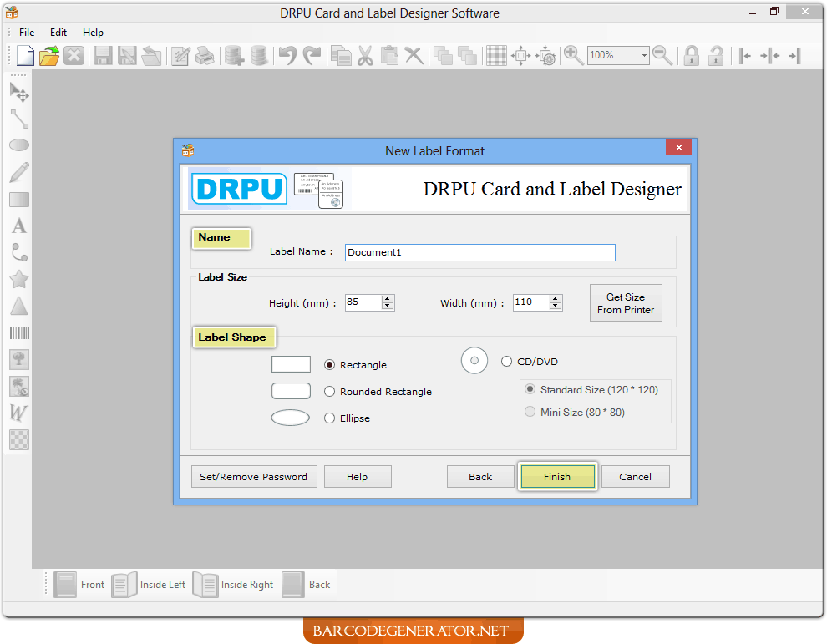Switch to the Inside Right page tab
Viewport: 827px width, 644px height.
click(233, 585)
